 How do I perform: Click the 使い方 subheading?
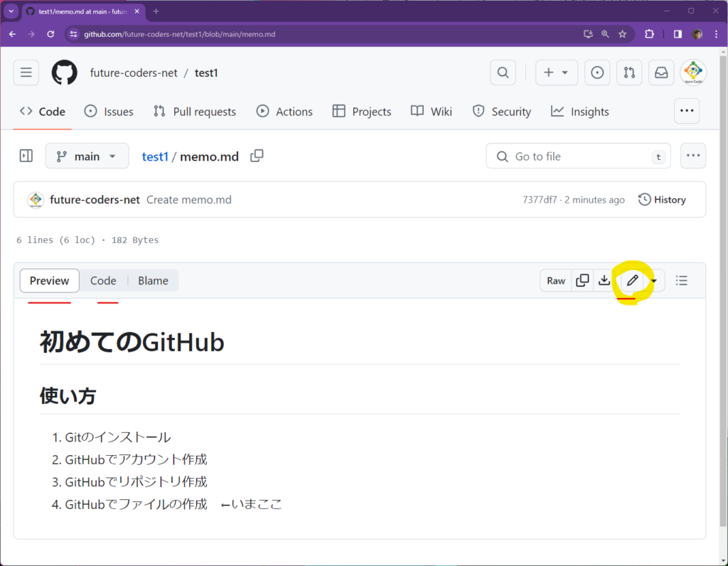click(68, 396)
